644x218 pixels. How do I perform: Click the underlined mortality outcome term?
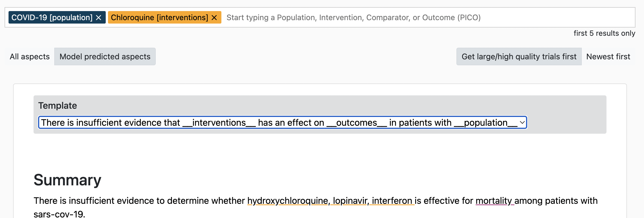494,201
